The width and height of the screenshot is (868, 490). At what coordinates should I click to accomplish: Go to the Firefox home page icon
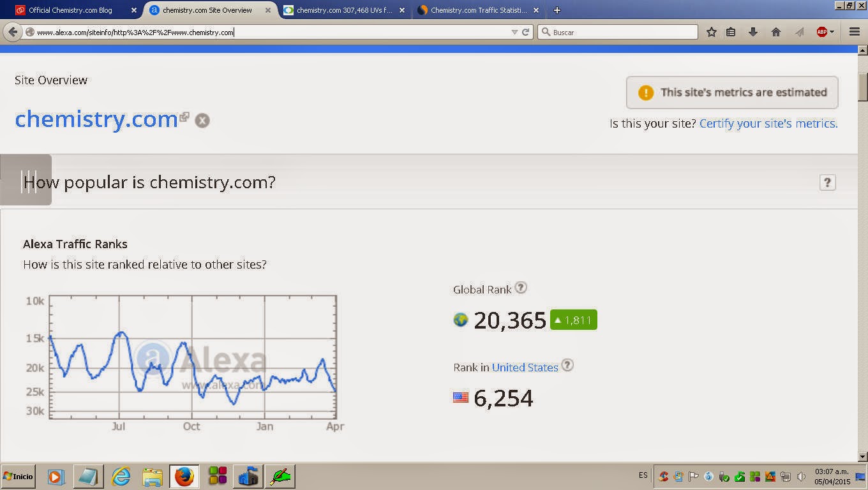776,32
